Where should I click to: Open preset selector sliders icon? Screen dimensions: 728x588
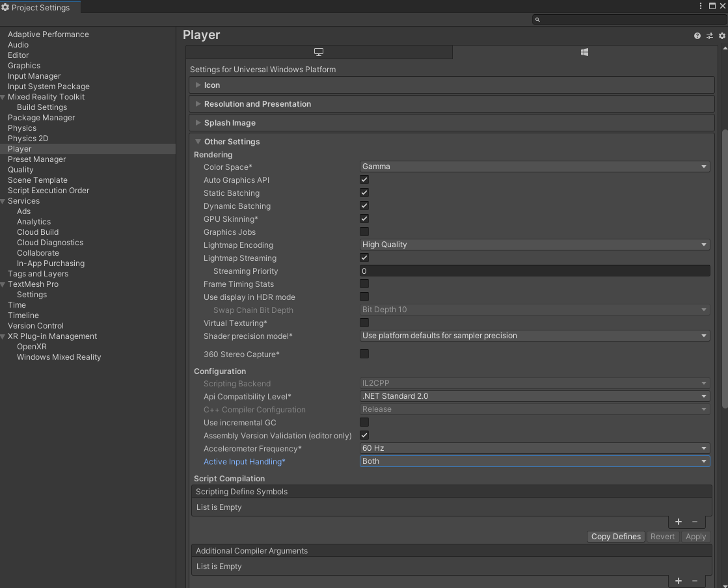[709, 36]
